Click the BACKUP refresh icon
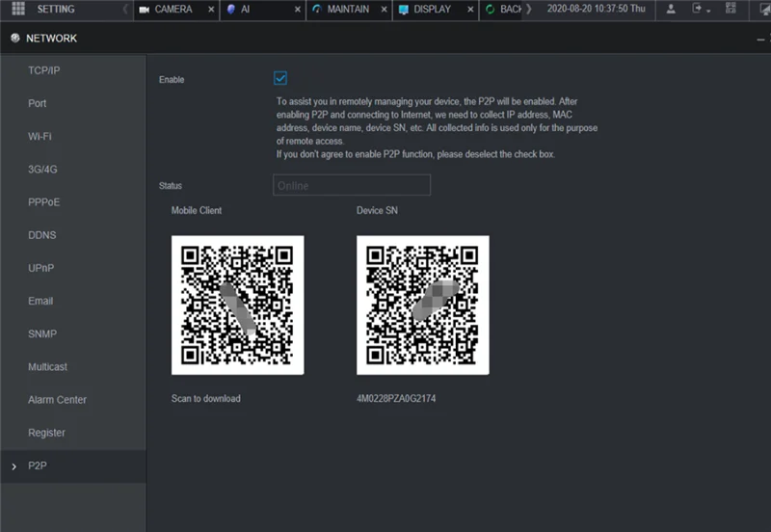This screenshot has height=532, width=771. (491, 10)
